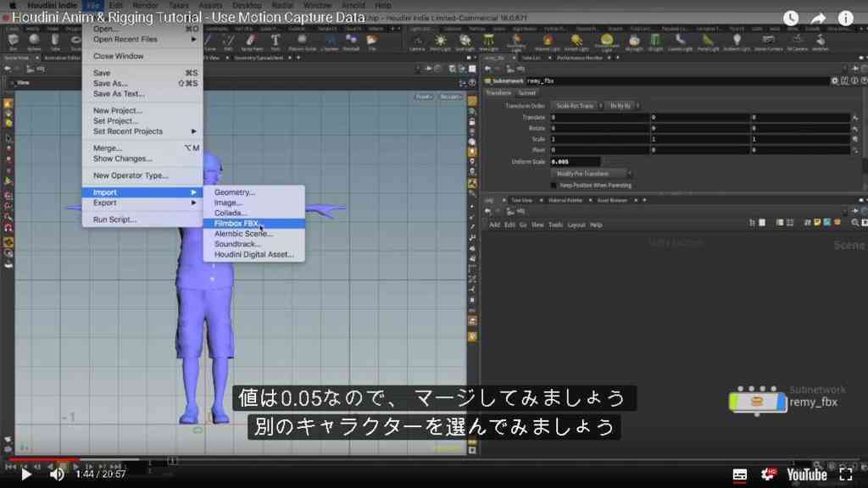Click the Sky Light shelf icon
868x488 pixels.
point(634,42)
